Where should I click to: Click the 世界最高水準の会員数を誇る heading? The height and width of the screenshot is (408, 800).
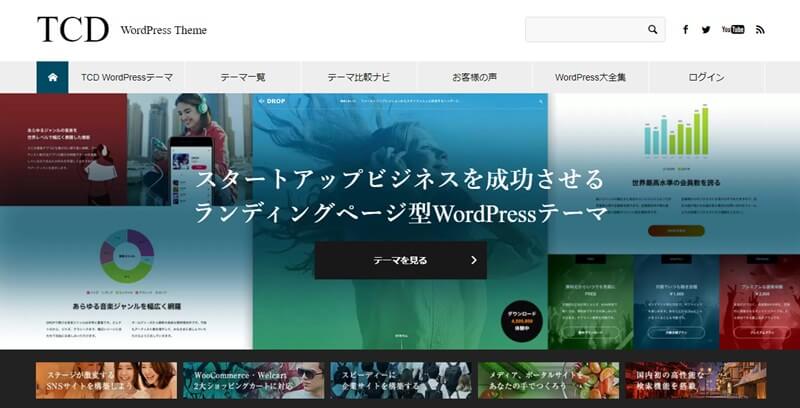pyautogui.click(x=676, y=182)
